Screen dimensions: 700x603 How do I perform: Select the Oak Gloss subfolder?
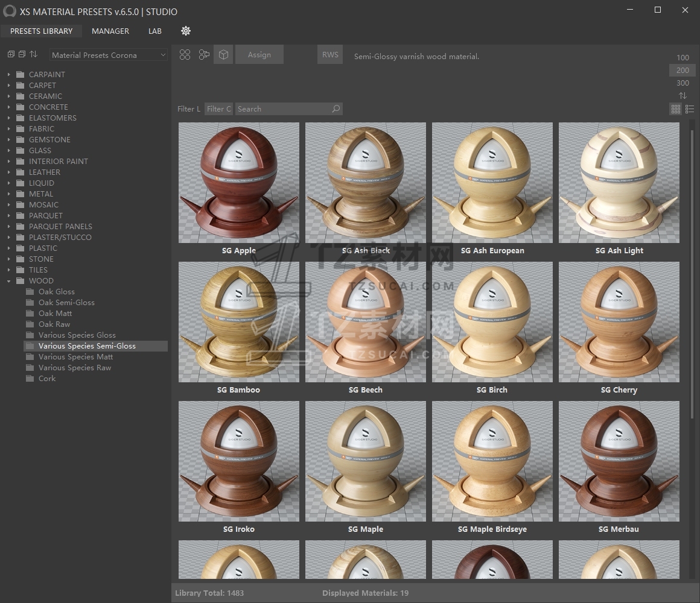click(x=56, y=292)
